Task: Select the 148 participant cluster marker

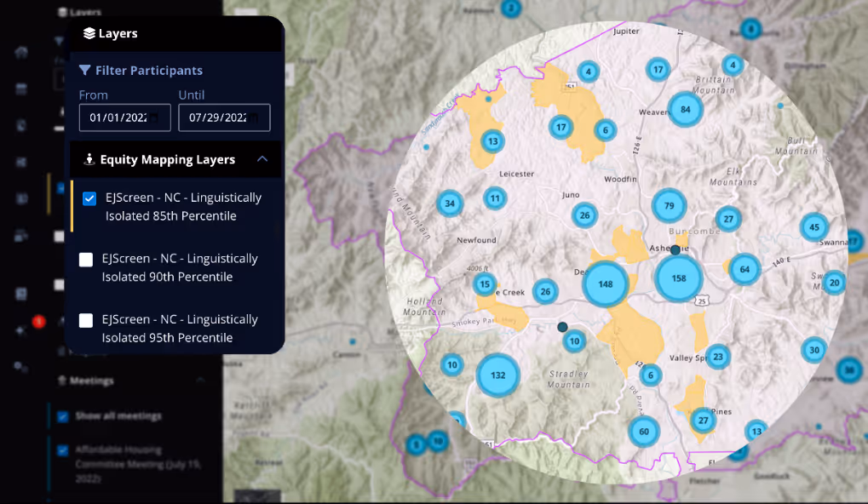Action: (x=605, y=283)
